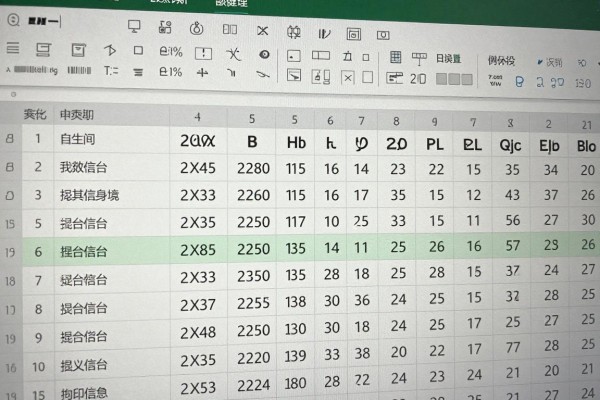Select the cell with value 57
600x400 pixels.
(512, 245)
